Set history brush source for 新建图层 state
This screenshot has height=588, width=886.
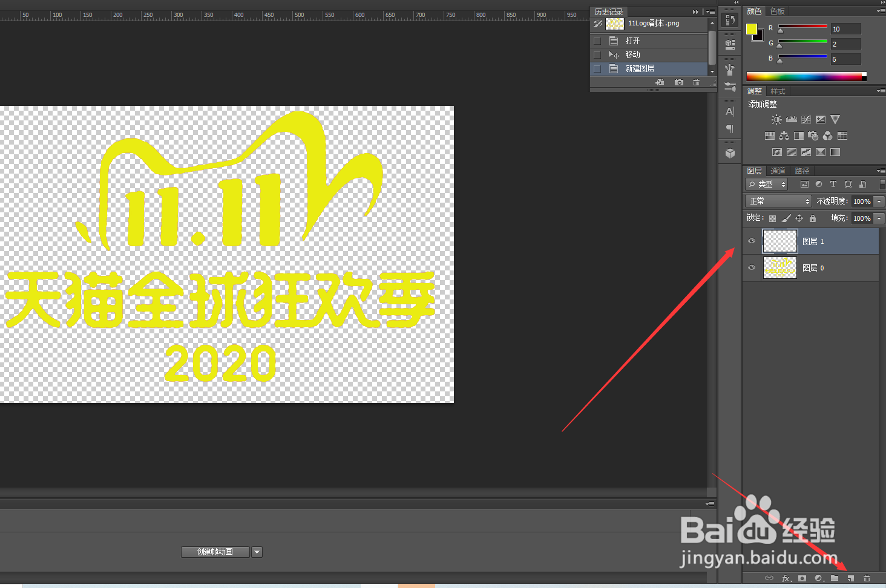tap(597, 69)
